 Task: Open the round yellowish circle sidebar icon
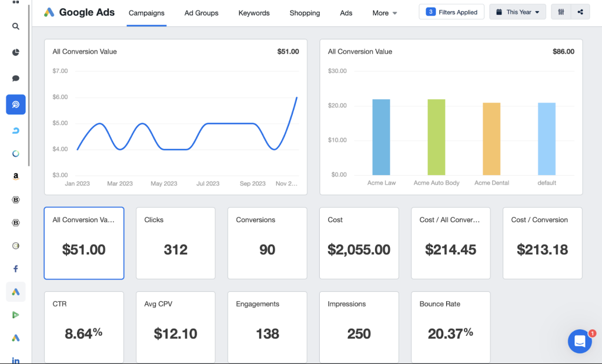pos(16,245)
